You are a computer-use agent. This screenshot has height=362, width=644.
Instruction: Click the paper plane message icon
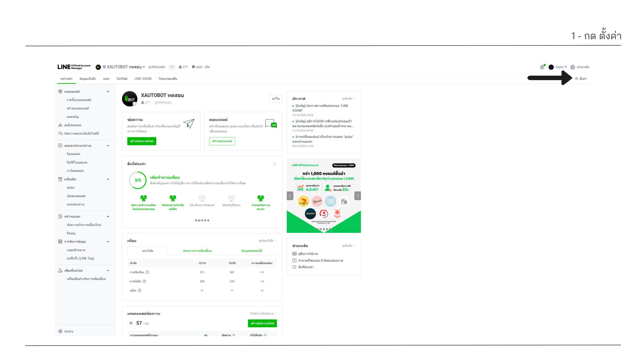pos(189,123)
